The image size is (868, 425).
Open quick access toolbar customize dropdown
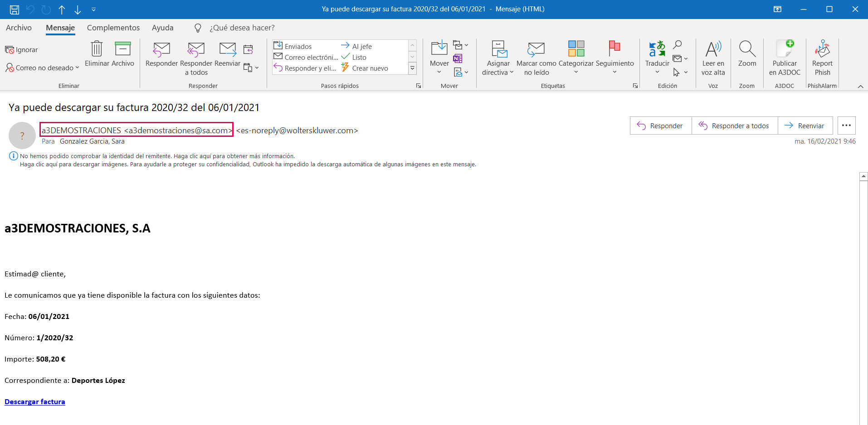click(x=93, y=9)
